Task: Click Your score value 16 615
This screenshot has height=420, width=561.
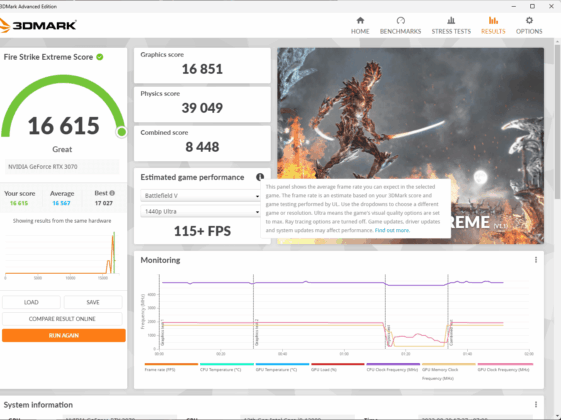Action: coord(19,203)
